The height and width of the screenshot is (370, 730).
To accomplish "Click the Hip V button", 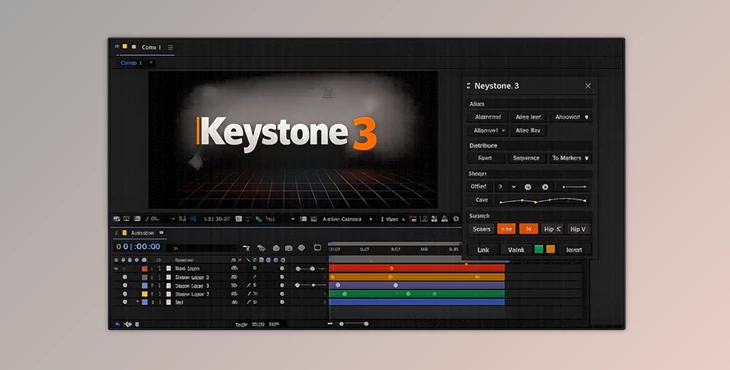I will coord(578,229).
